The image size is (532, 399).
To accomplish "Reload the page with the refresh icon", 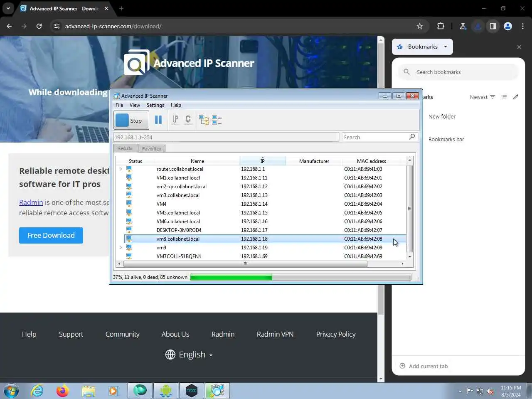I will tap(39, 26).
